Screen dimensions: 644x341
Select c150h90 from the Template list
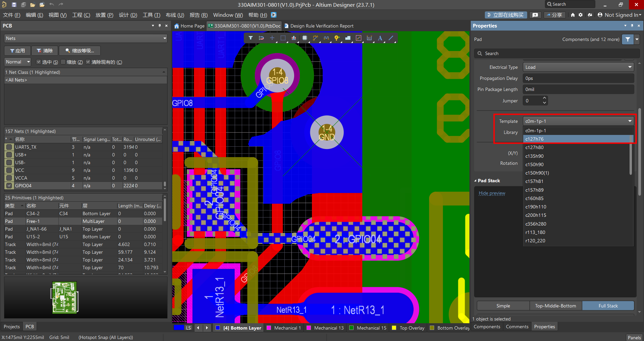(x=534, y=164)
